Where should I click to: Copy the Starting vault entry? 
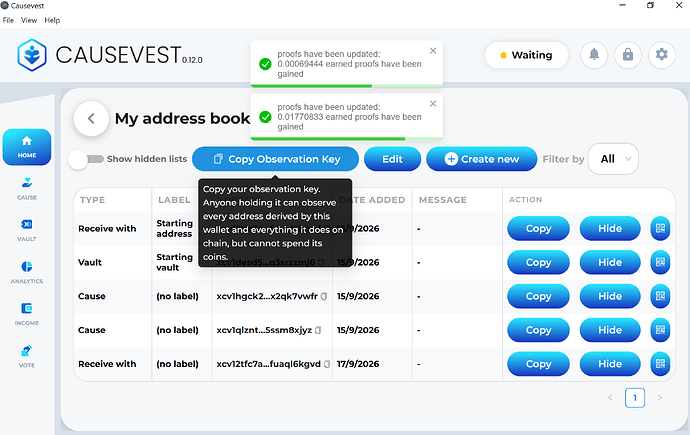click(538, 262)
